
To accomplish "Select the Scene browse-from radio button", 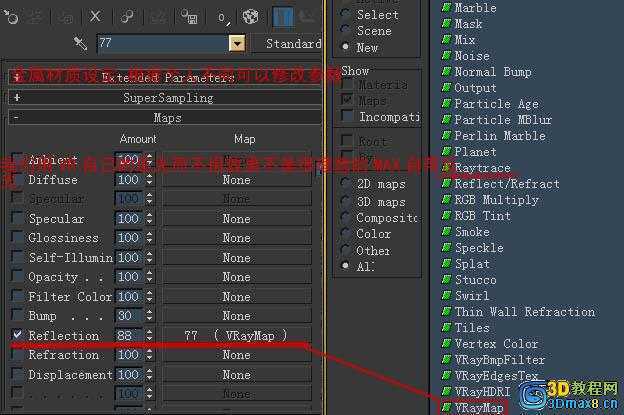I will point(345,30).
